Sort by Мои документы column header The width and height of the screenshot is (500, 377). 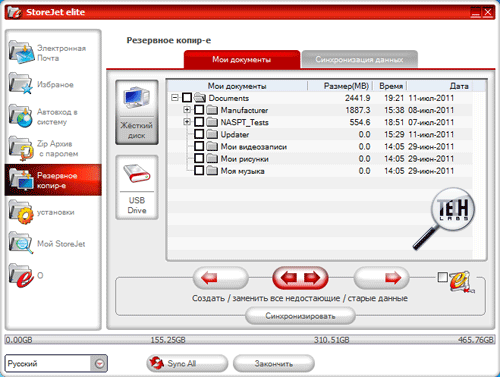coord(237,86)
